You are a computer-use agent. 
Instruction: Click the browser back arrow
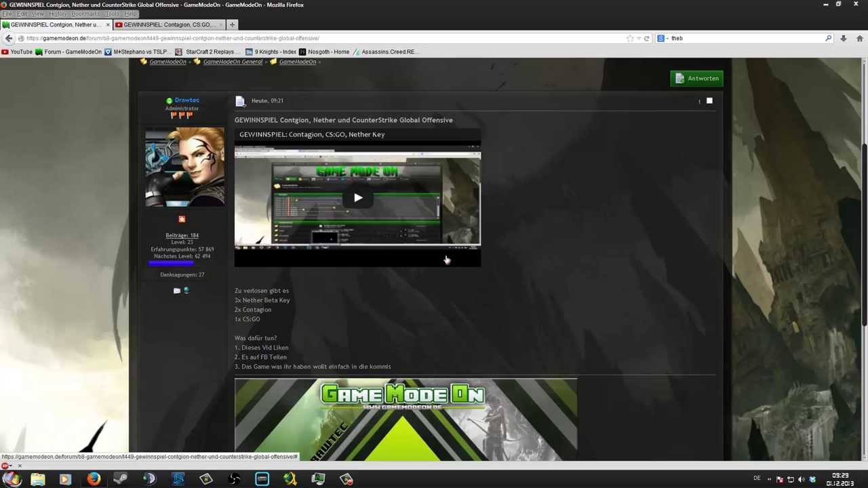coord(8,39)
